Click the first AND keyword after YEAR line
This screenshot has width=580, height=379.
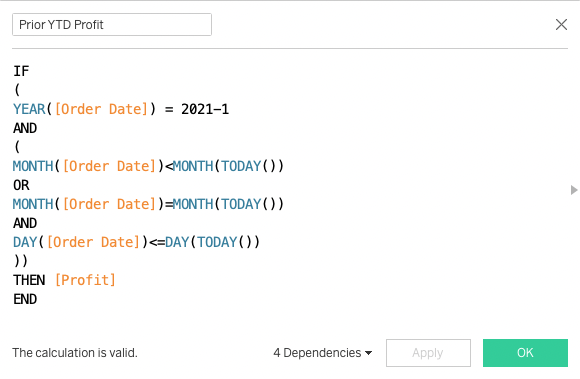click(25, 128)
